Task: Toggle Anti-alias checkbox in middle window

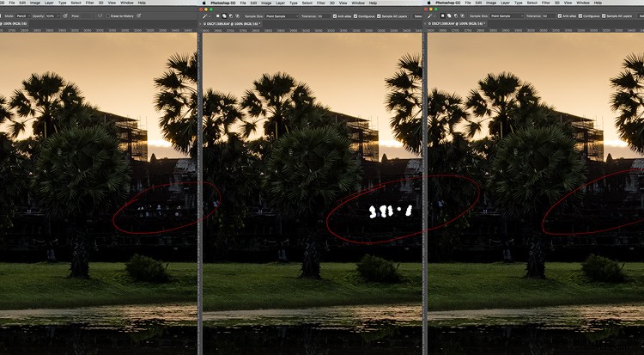Action: coord(335,16)
